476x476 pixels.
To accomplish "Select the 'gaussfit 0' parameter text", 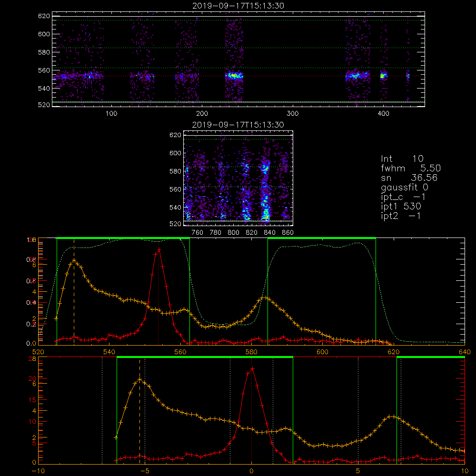I will pyautogui.click(x=405, y=187).
